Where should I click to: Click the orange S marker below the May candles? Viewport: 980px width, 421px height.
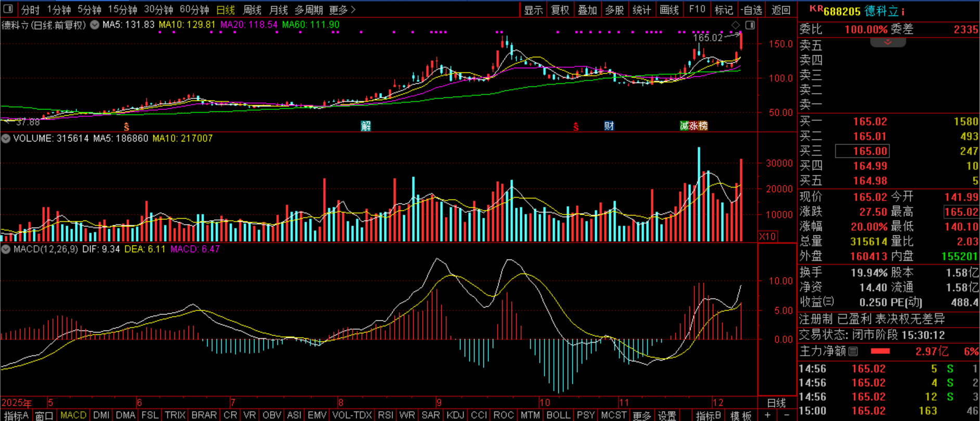pos(126,126)
